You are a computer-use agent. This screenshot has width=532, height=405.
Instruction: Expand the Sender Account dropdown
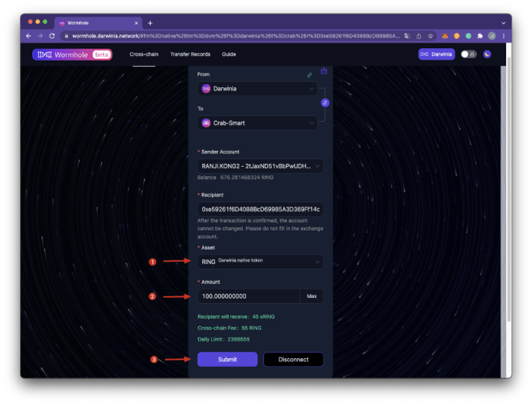click(260, 166)
